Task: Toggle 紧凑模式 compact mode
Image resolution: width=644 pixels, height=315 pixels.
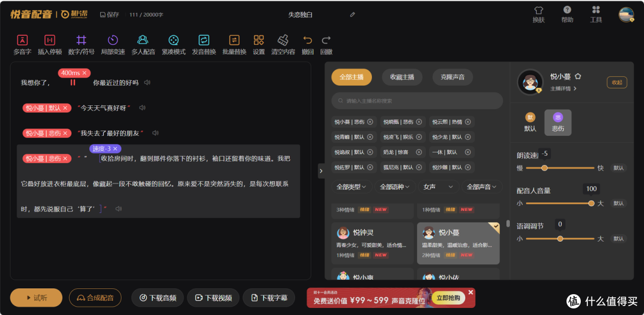Action: (174, 45)
